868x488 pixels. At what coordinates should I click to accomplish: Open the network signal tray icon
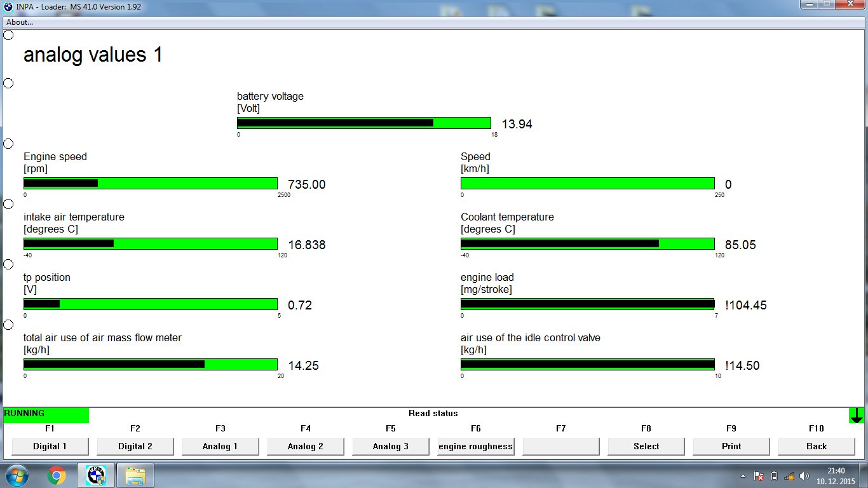(789, 476)
